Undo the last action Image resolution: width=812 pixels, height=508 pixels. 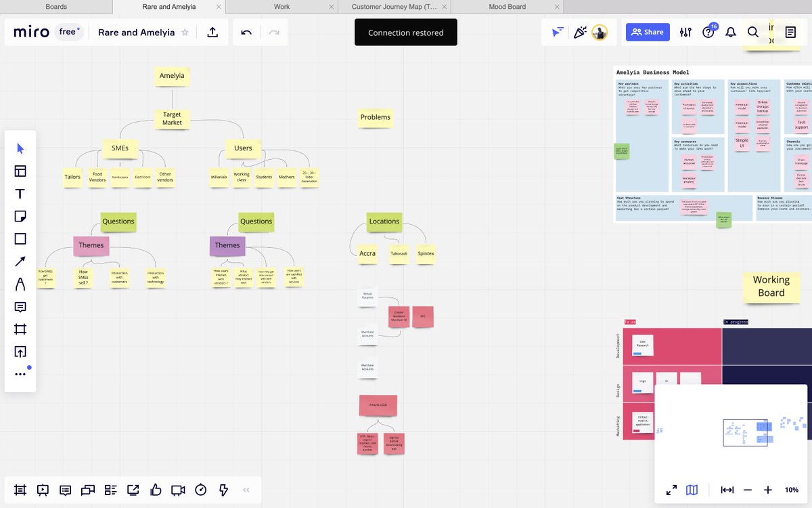click(x=246, y=33)
